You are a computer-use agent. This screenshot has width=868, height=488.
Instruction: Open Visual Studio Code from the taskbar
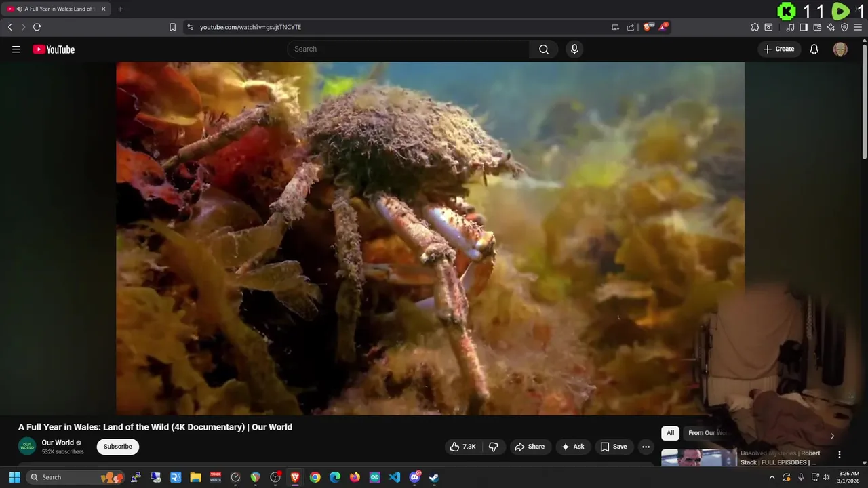click(395, 477)
